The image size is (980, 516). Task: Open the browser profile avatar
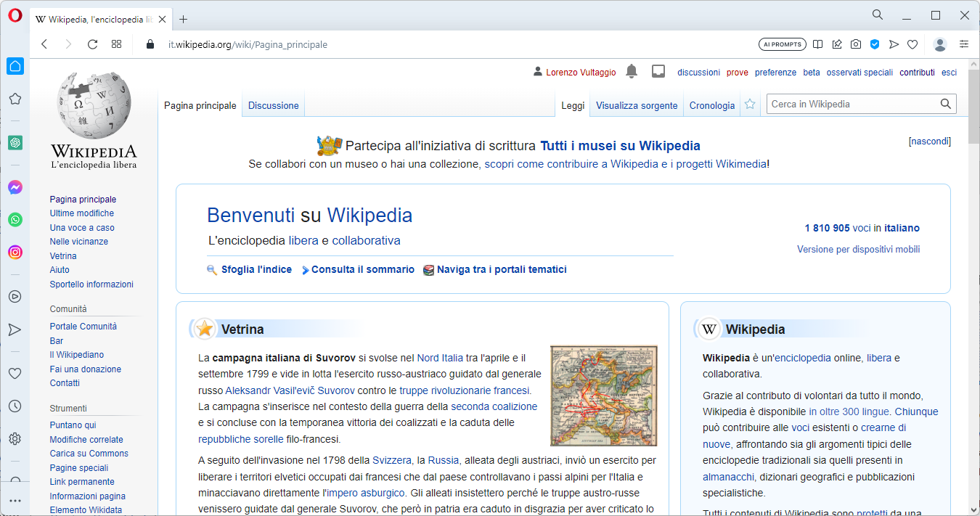[940, 44]
